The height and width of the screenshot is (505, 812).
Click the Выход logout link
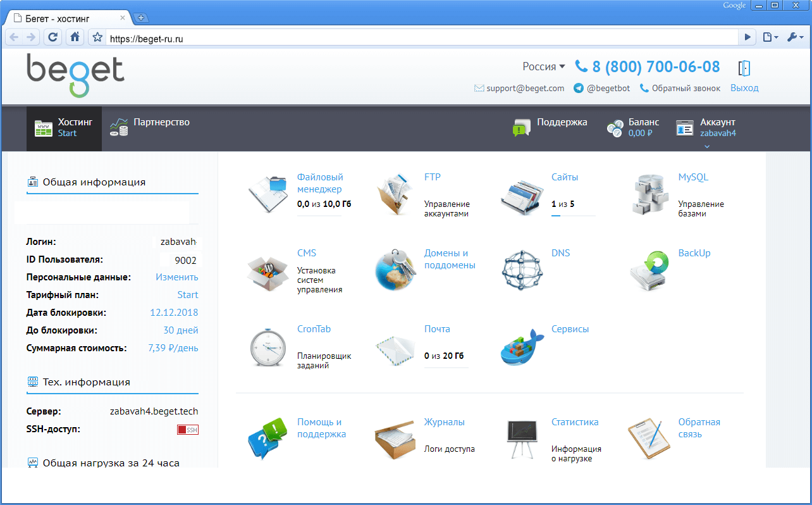coord(744,88)
